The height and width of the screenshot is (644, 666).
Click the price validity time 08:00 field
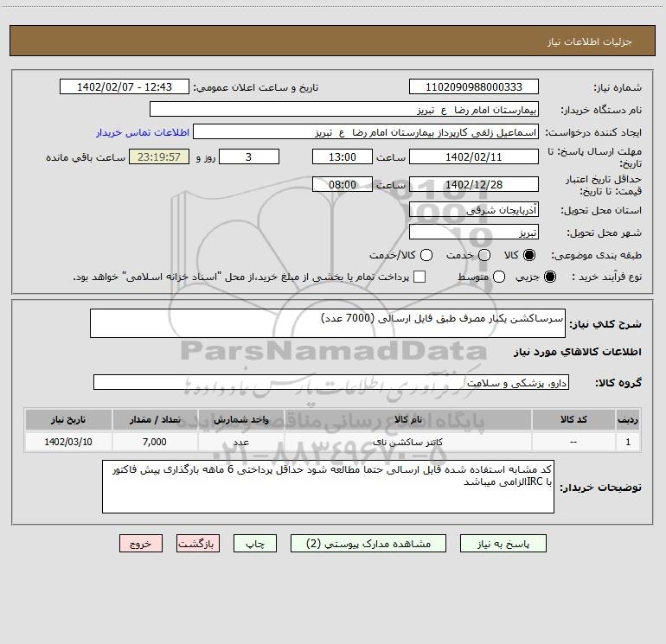(343, 184)
